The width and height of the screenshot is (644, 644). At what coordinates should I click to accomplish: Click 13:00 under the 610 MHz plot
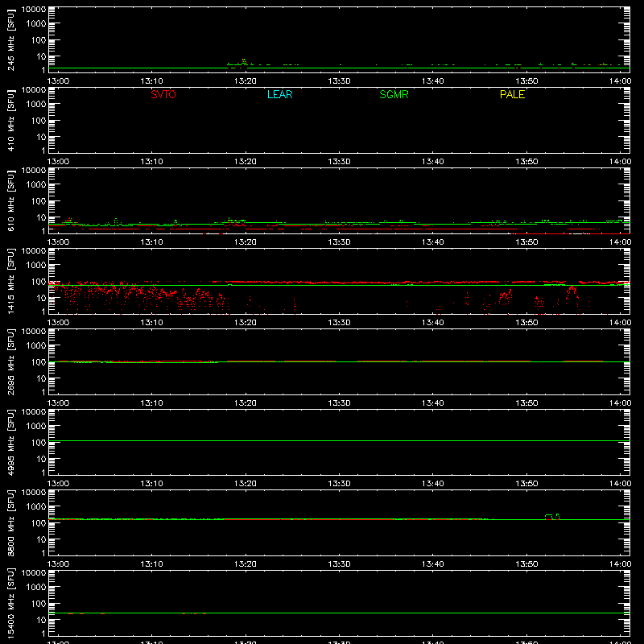click(58, 242)
